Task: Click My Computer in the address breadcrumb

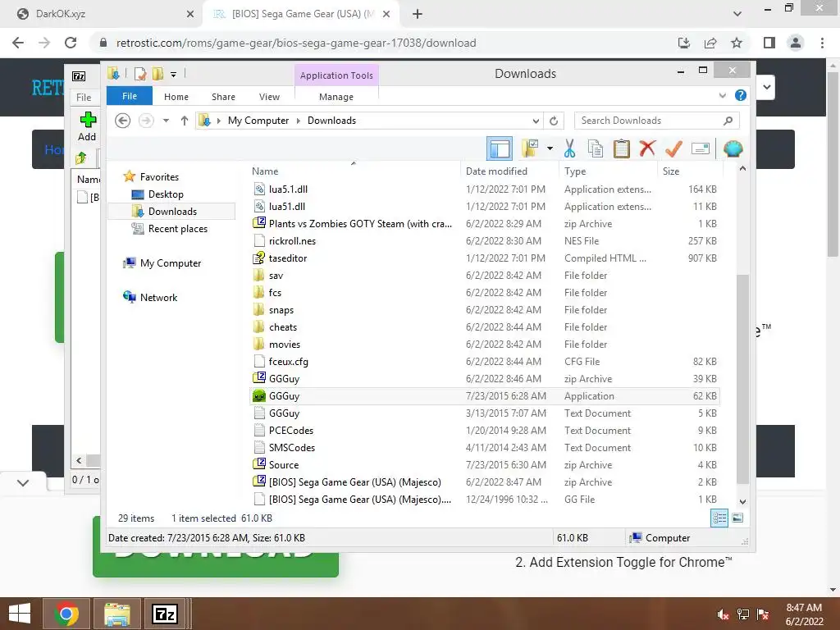Action: [258, 121]
